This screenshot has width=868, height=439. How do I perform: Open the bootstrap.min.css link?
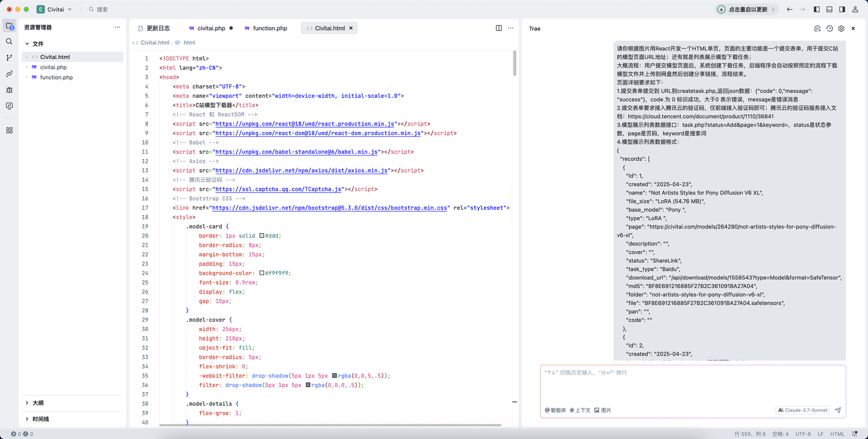[x=330, y=208]
